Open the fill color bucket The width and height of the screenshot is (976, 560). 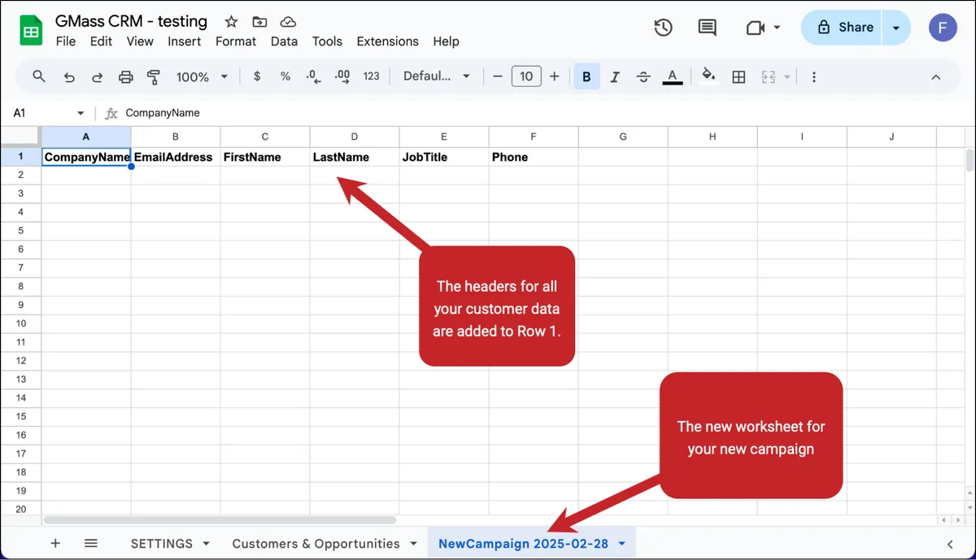tap(709, 76)
